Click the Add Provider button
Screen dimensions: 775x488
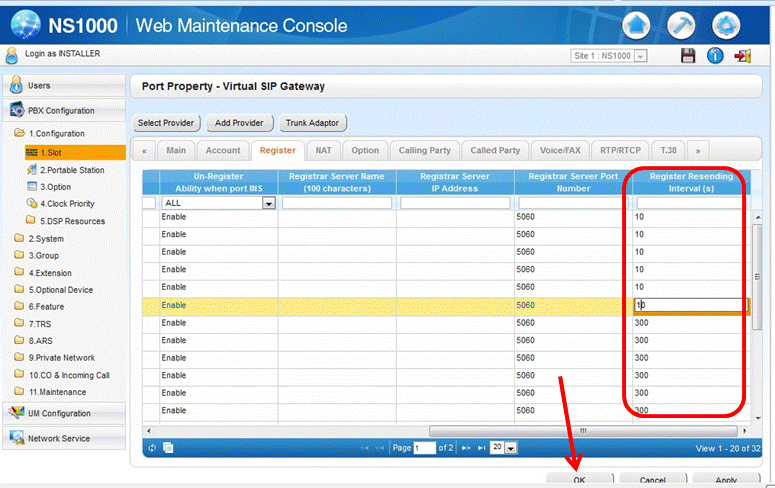(240, 123)
